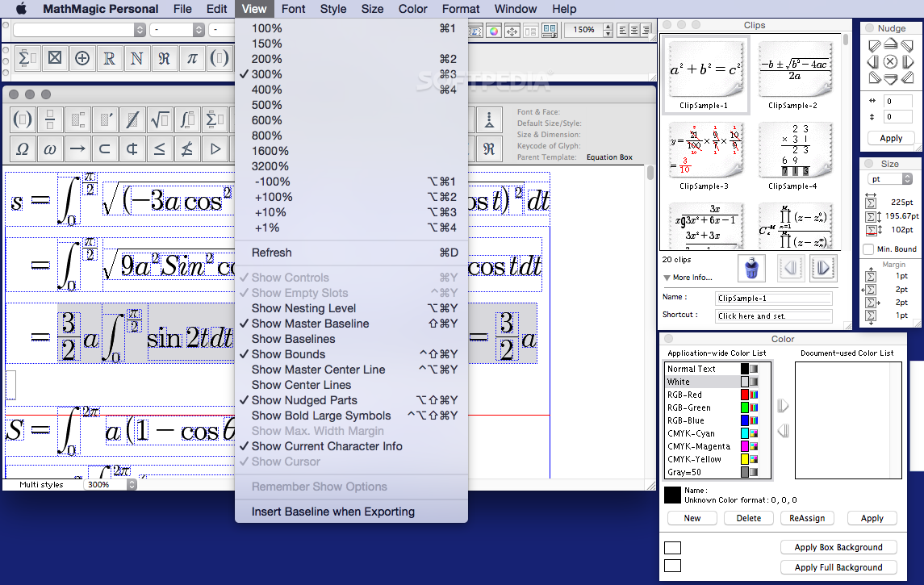Select RGB-Blue color in list
The height and width of the screenshot is (585, 924).
click(712, 420)
